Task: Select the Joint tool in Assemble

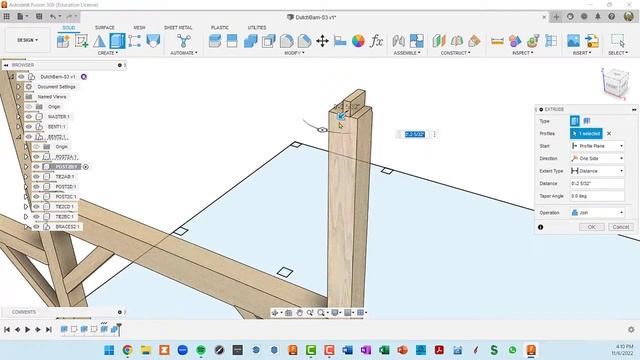Action: pyautogui.click(x=399, y=41)
